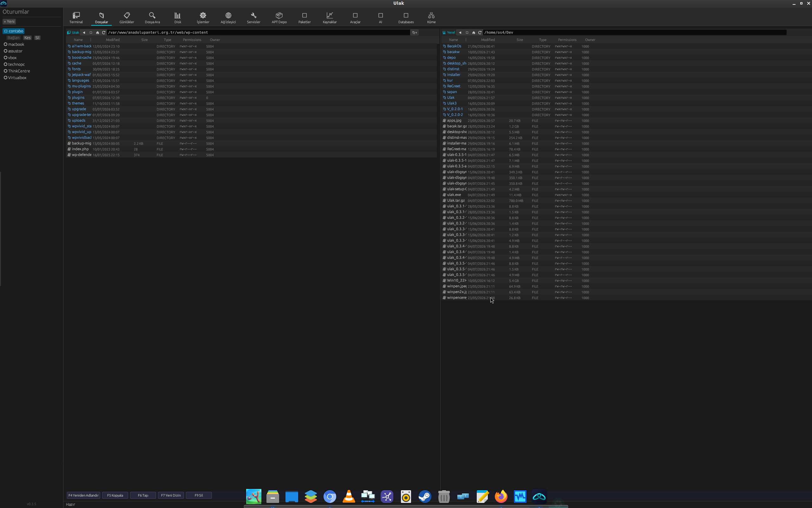Screen dimensions: 812x508
Task: Select the technopc session
Action: 14,64
